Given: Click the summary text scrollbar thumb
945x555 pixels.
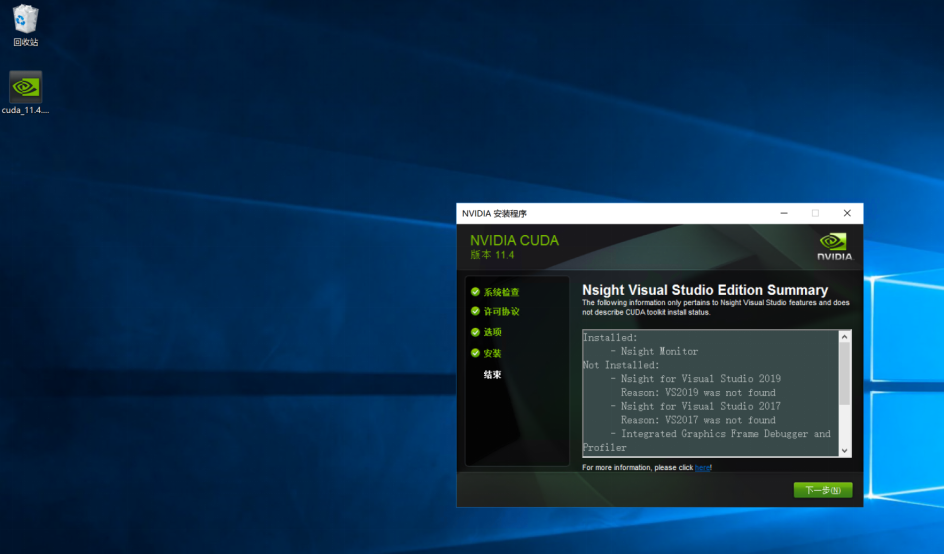Looking at the screenshot, I should (845, 373).
